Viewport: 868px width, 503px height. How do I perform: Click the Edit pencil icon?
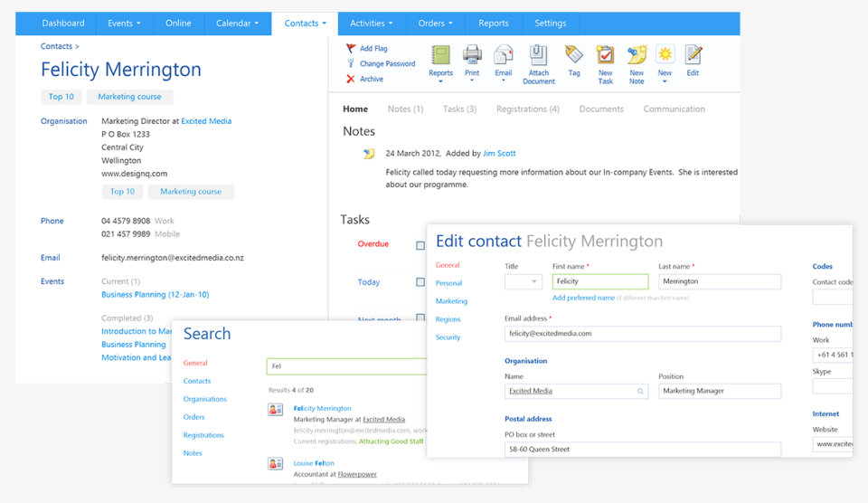pyautogui.click(x=693, y=55)
